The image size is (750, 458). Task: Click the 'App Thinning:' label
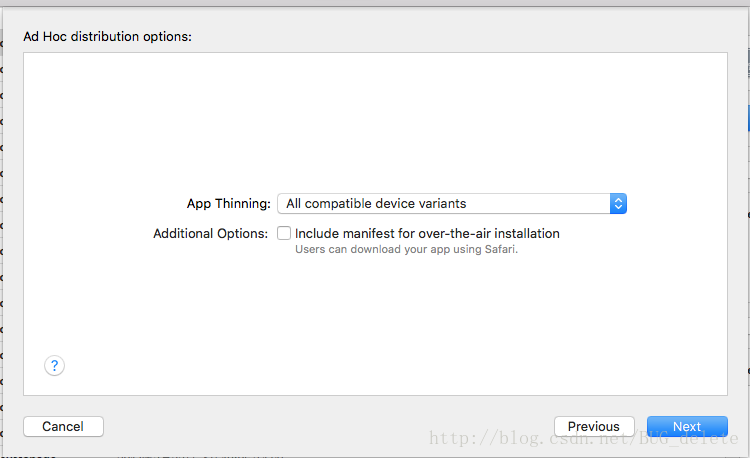(229, 204)
